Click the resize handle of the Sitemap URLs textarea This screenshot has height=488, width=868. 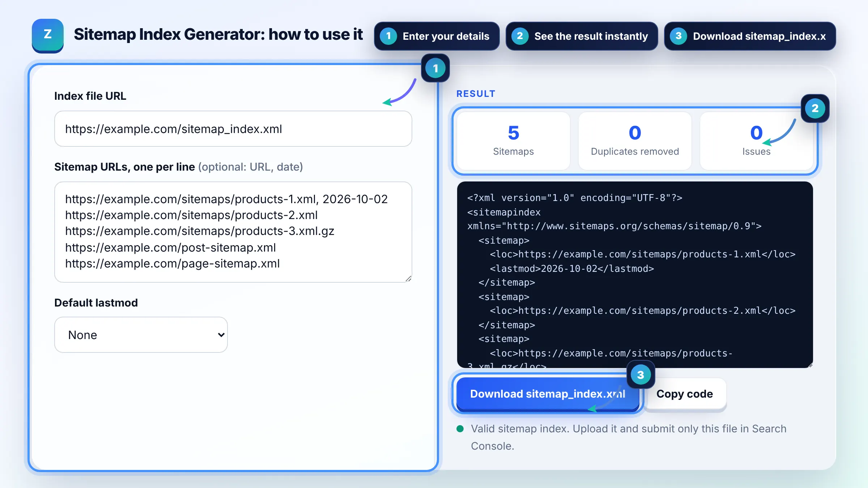click(x=408, y=278)
